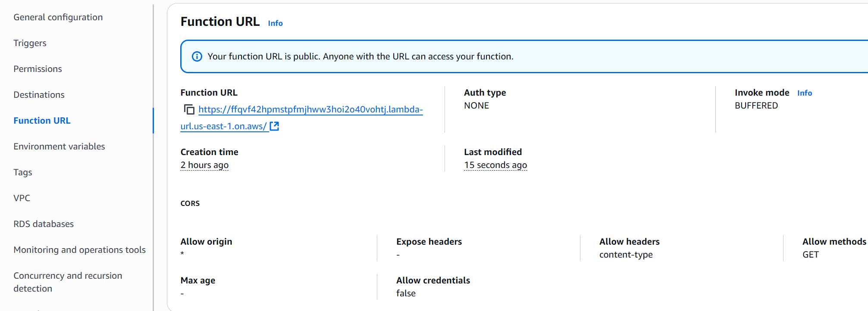This screenshot has width=868, height=311.
Task: Click the public function URL notice banner text
Action: click(x=360, y=56)
